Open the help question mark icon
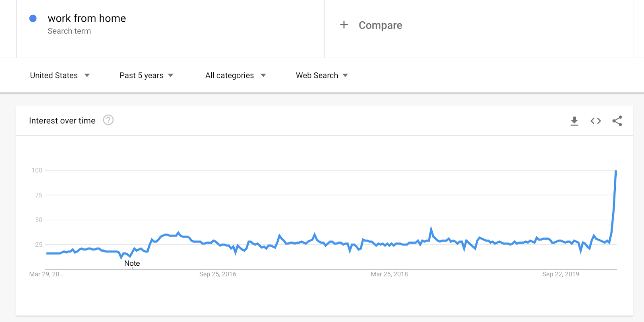The height and width of the screenshot is (322, 644). coord(108,120)
